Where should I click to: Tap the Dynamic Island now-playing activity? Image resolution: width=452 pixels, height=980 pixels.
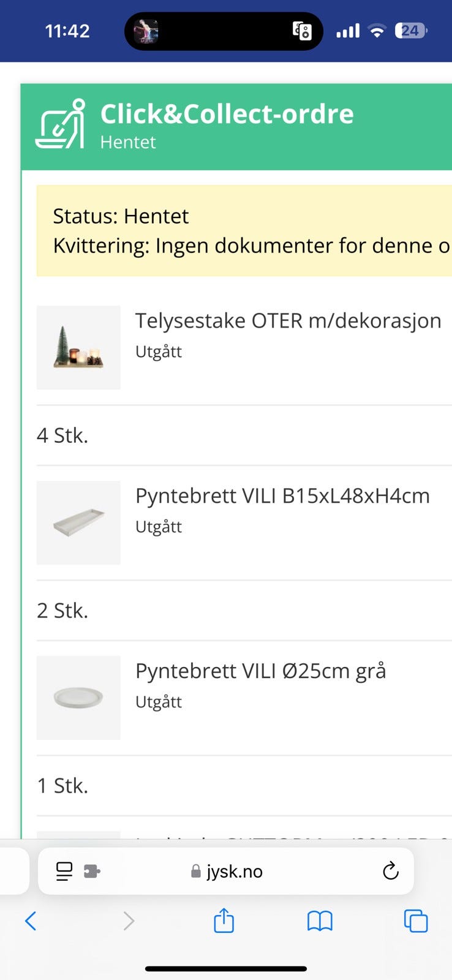tap(224, 31)
